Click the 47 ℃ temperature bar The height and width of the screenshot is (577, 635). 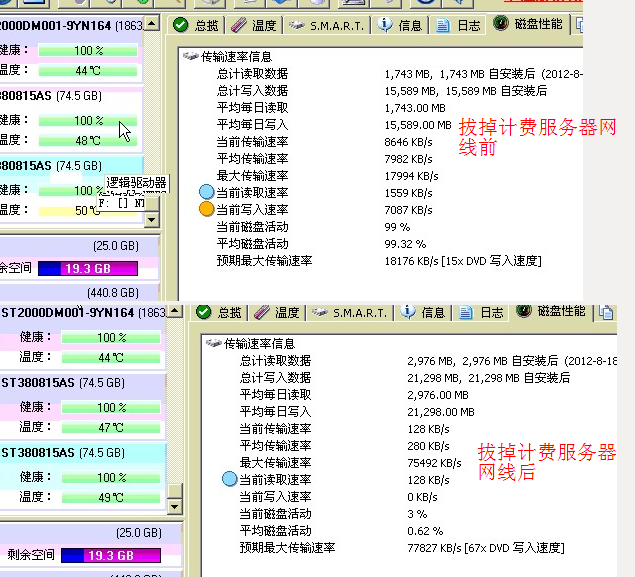[x=111, y=427]
